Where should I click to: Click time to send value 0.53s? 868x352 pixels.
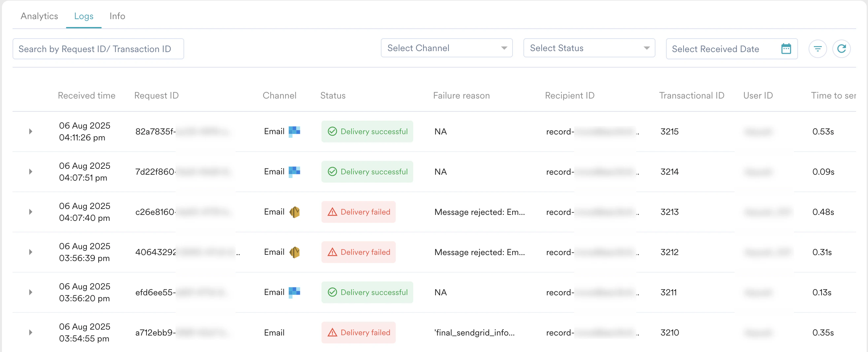[x=823, y=132]
